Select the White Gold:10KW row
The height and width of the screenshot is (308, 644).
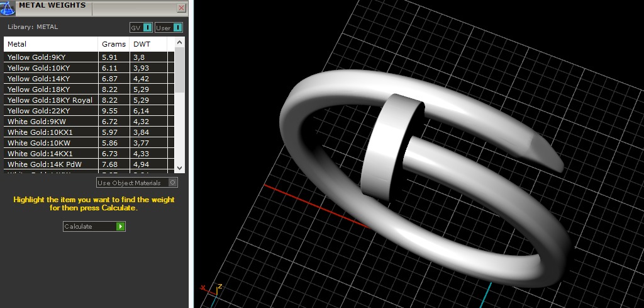[89, 143]
